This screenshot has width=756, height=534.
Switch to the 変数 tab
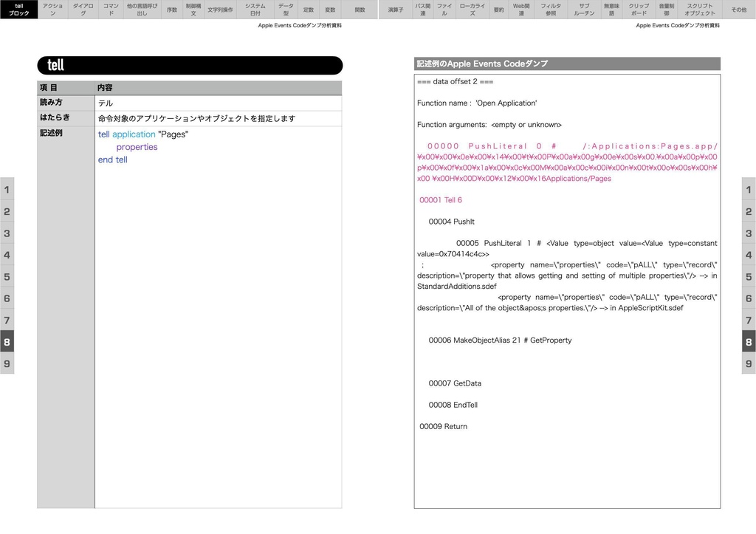(330, 8)
